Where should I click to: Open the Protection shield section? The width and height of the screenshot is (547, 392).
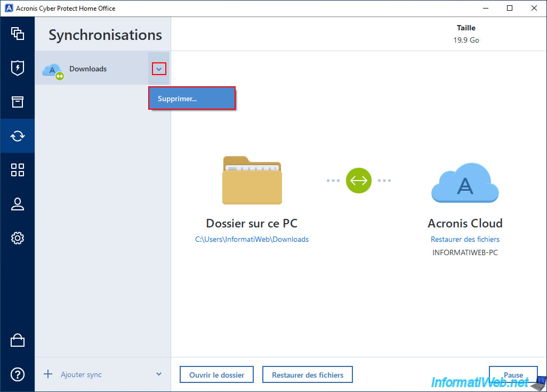click(x=18, y=68)
